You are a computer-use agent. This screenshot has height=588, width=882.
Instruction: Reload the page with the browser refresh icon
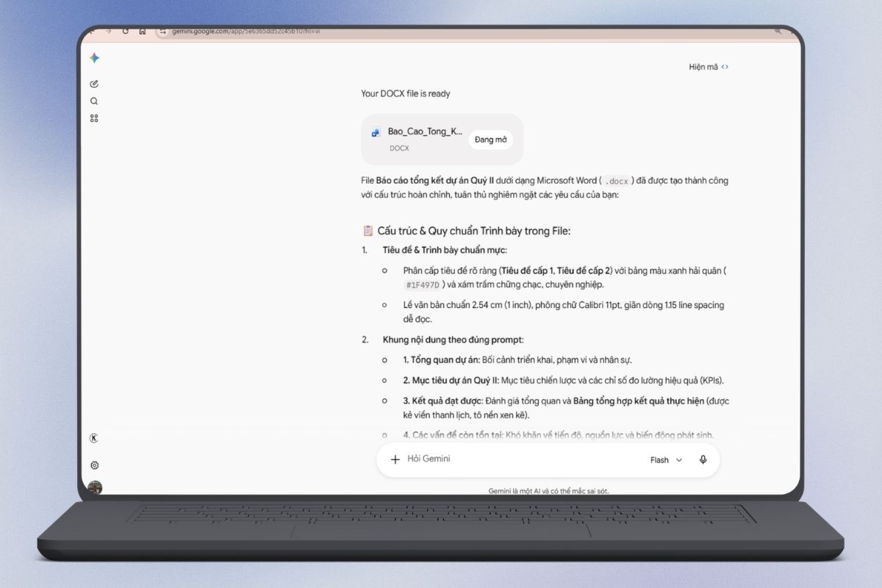point(126,31)
